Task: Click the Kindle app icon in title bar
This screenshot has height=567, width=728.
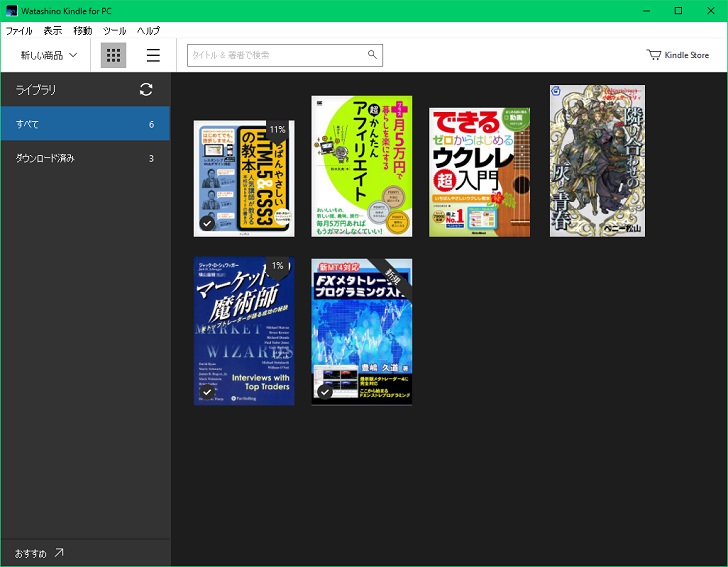Action: pos(12,11)
